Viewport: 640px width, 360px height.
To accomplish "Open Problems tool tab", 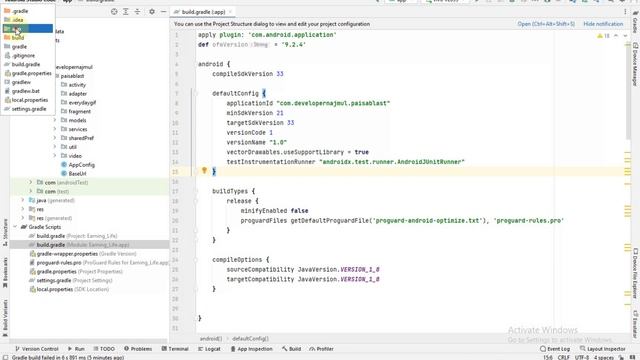I will pyautogui.click(x=138, y=349).
